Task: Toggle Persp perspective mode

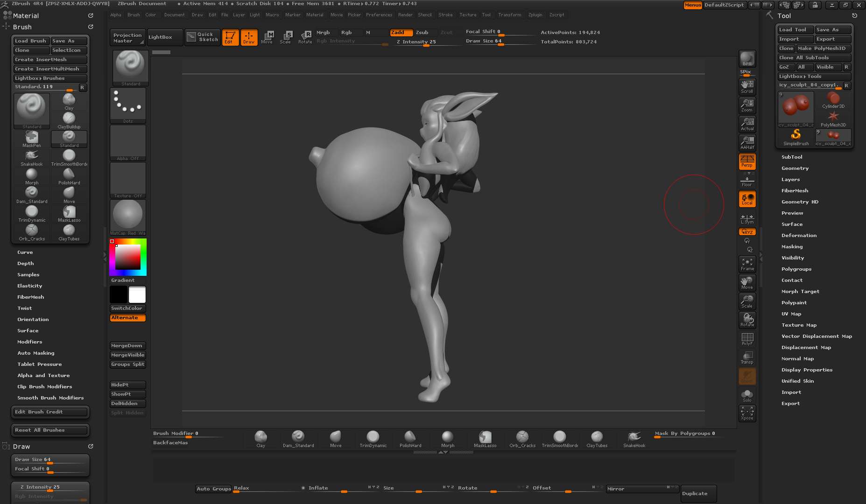Action: [x=747, y=161]
